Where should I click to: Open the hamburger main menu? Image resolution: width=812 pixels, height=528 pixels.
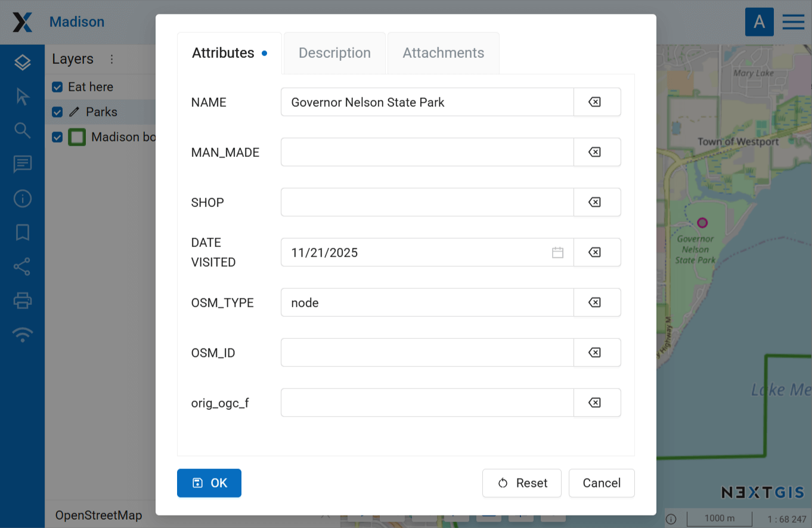(x=793, y=22)
